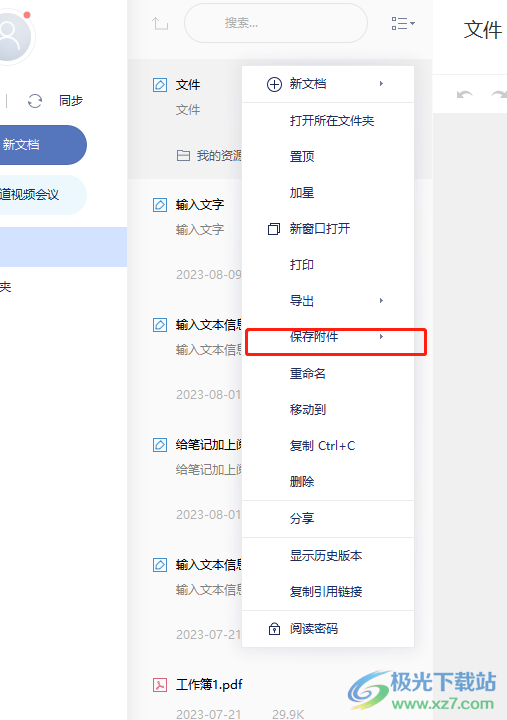Click the lock icon for 阅读密码
Viewport: 507px width, 720px height.
pos(274,629)
